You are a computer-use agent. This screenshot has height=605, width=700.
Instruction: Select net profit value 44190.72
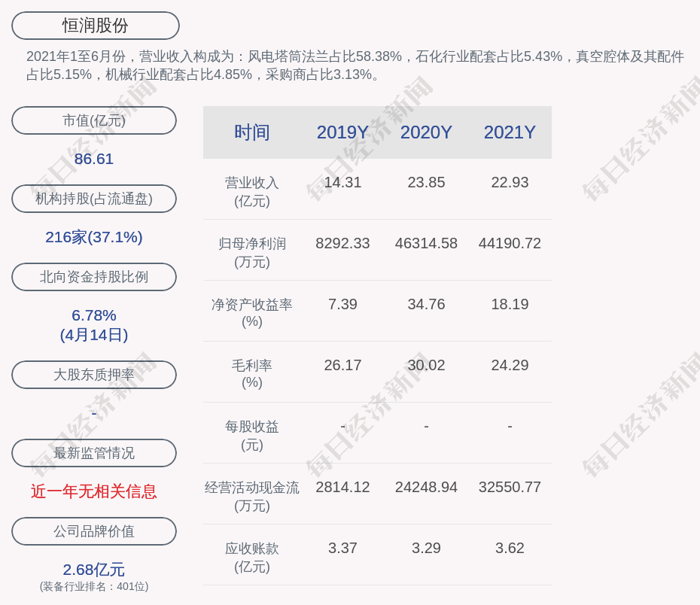[510, 243]
